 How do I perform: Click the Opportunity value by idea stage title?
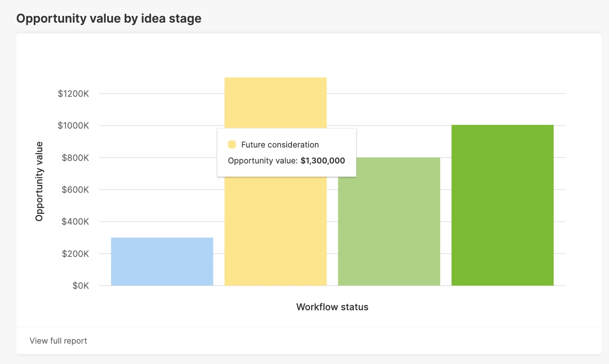click(109, 18)
